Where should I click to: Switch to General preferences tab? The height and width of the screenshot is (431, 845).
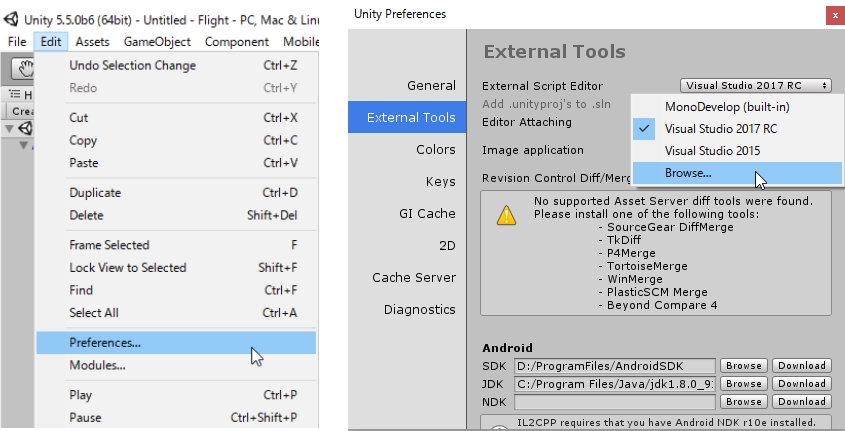coord(407,86)
